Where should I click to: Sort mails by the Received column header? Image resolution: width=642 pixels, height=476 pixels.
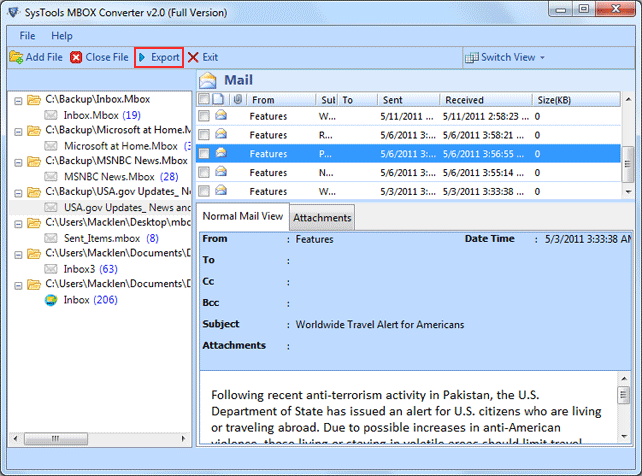point(464,100)
